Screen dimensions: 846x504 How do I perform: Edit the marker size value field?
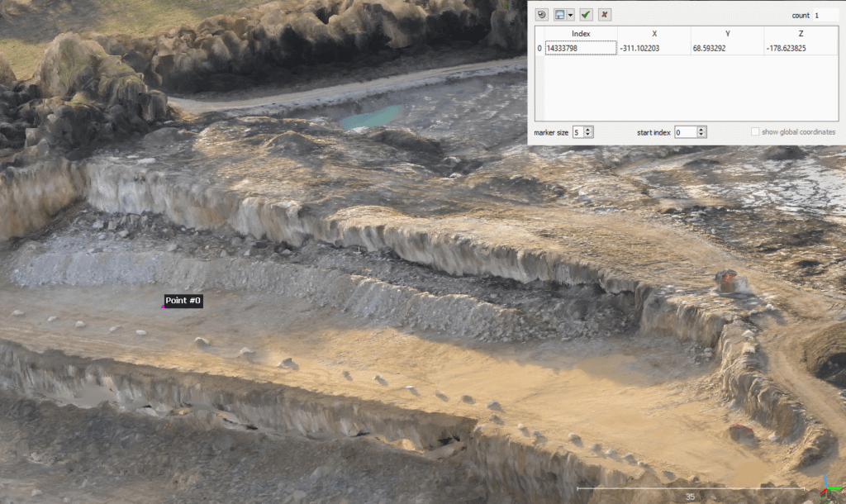(577, 131)
